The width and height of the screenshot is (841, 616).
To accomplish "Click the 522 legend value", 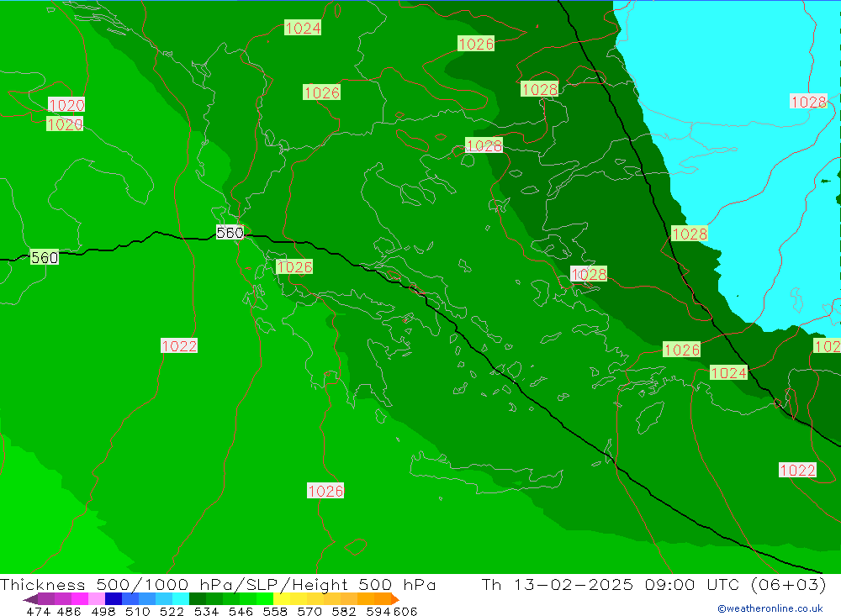I will click(172, 611).
